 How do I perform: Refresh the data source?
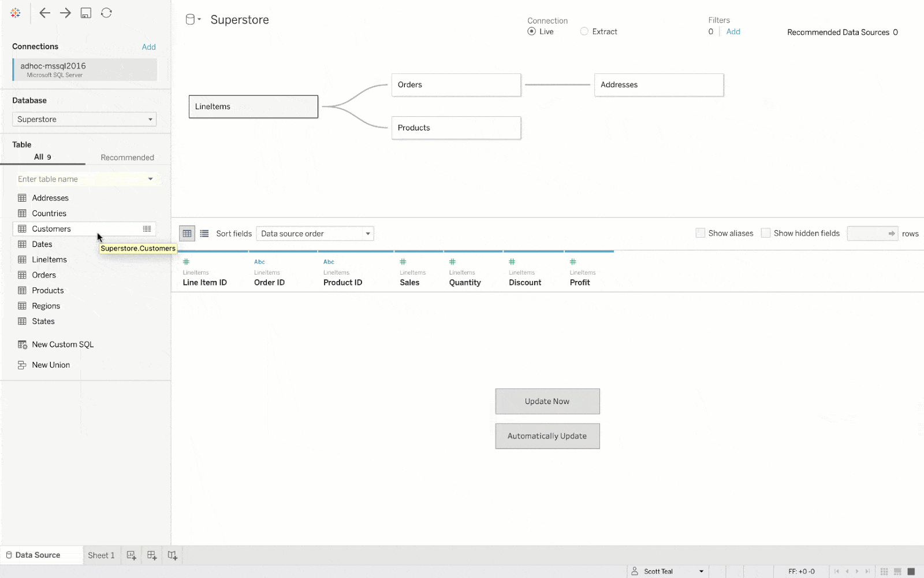106,13
